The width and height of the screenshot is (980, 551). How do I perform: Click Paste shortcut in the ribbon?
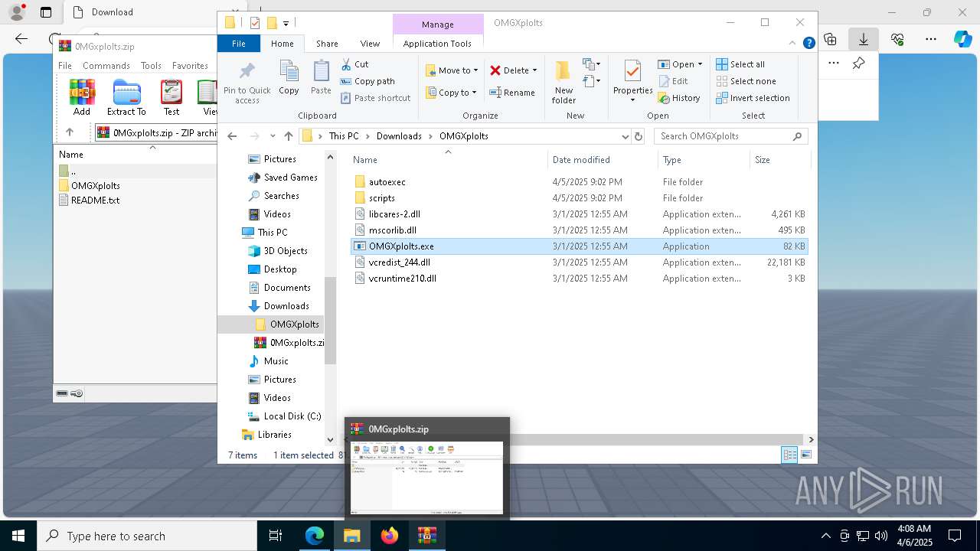375,98
